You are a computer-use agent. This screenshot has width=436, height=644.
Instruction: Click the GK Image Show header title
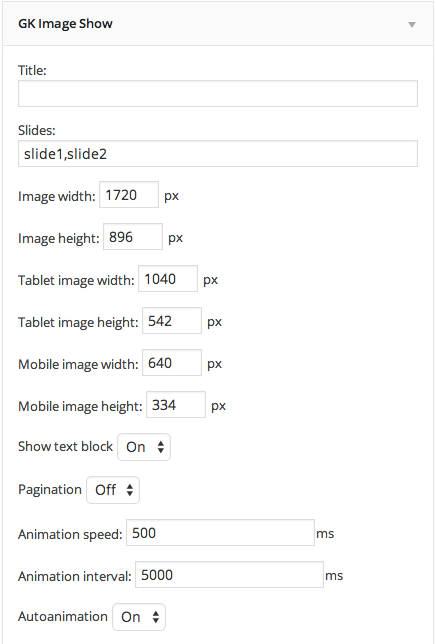(65, 24)
